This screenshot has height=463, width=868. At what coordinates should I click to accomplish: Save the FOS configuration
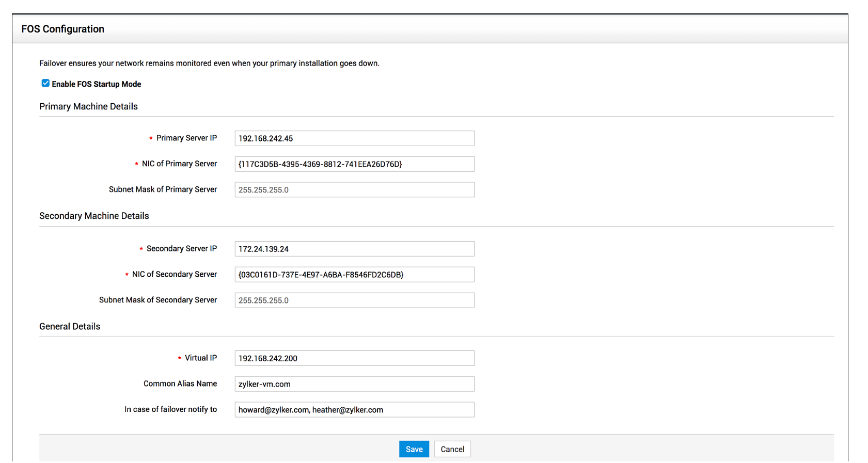click(414, 449)
